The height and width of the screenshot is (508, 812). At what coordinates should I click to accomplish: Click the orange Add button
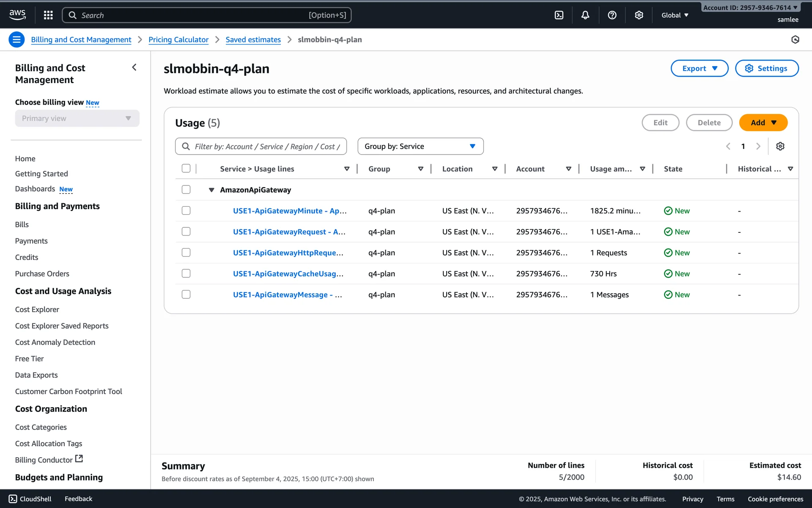click(763, 122)
